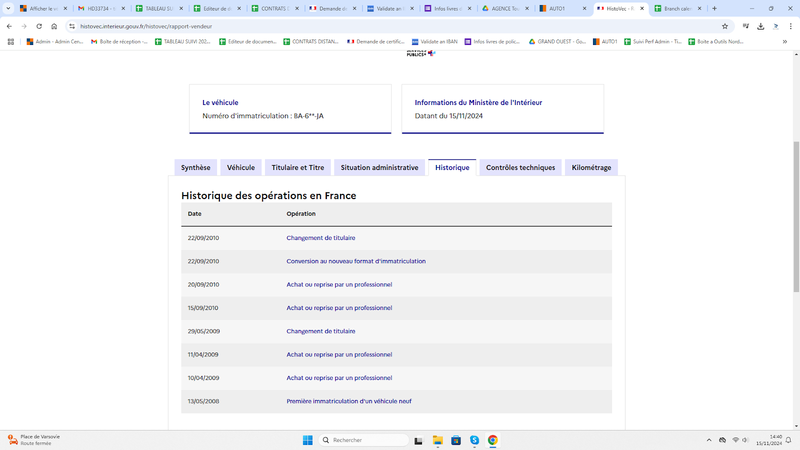Open the Wi-Fi network tray icon
Screen dimensions: 800x450
735,440
